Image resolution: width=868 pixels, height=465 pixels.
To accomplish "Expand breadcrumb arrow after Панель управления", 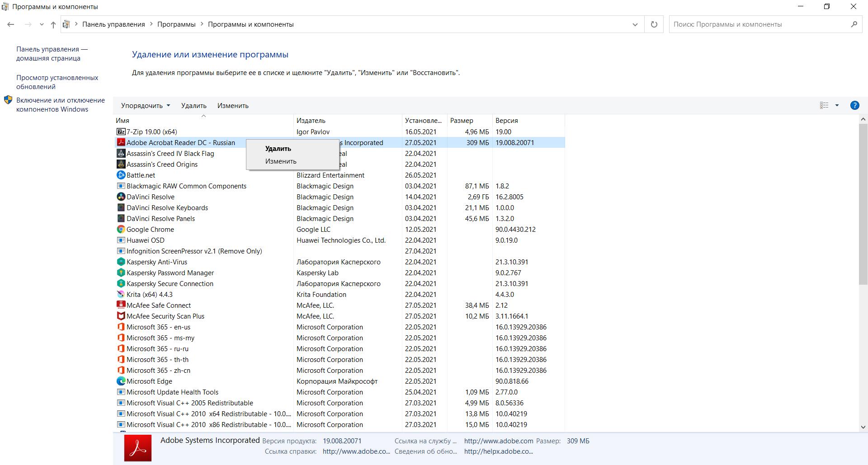I will [151, 24].
